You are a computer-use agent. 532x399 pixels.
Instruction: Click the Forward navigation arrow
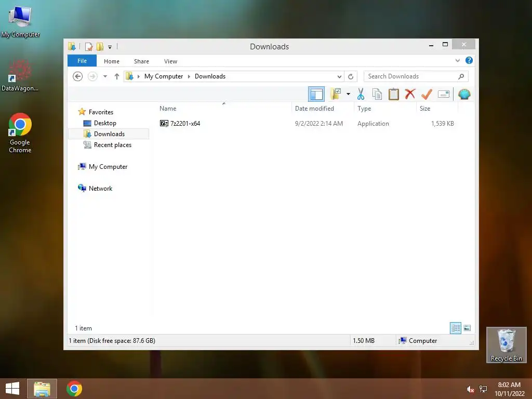point(92,76)
